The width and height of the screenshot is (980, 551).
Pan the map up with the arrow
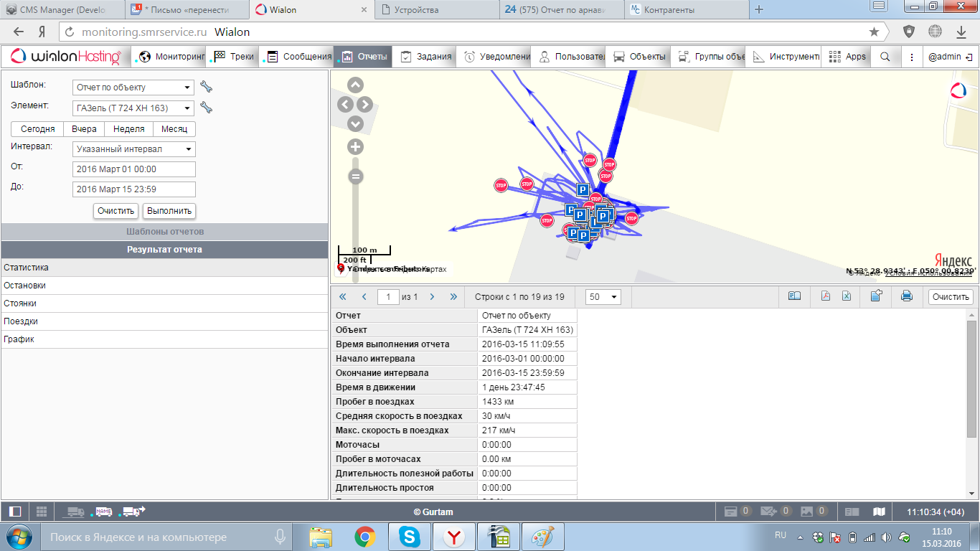[x=355, y=85]
